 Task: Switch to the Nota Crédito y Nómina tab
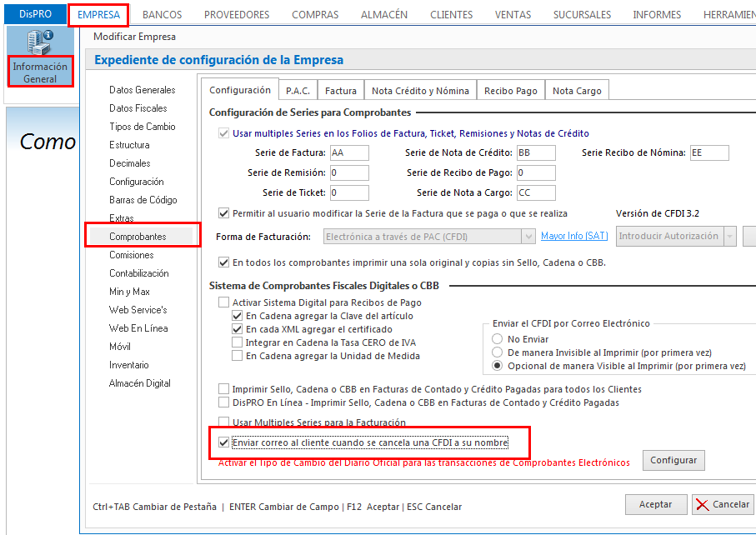[420, 91]
